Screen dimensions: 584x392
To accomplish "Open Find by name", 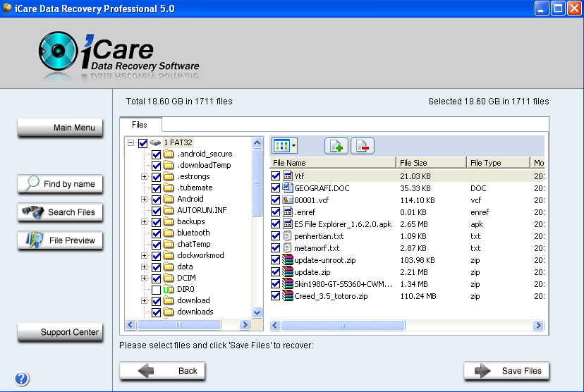I will click(x=60, y=184).
